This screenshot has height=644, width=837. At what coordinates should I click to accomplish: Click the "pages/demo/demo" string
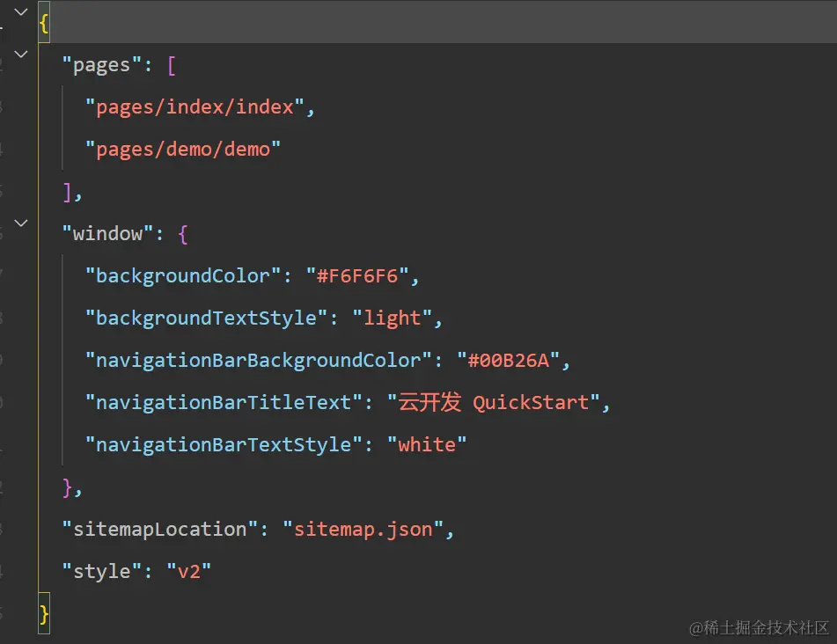(x=183, y=150)
